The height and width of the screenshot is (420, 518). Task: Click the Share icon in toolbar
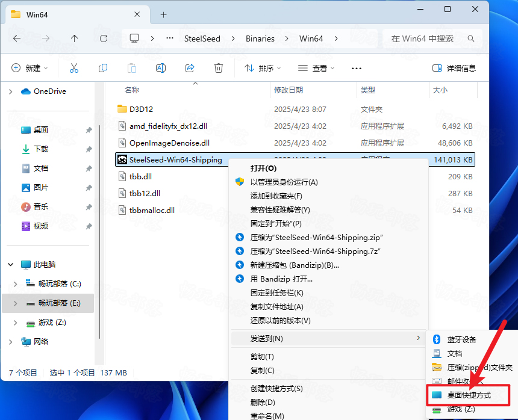click(x=190, y=69)
